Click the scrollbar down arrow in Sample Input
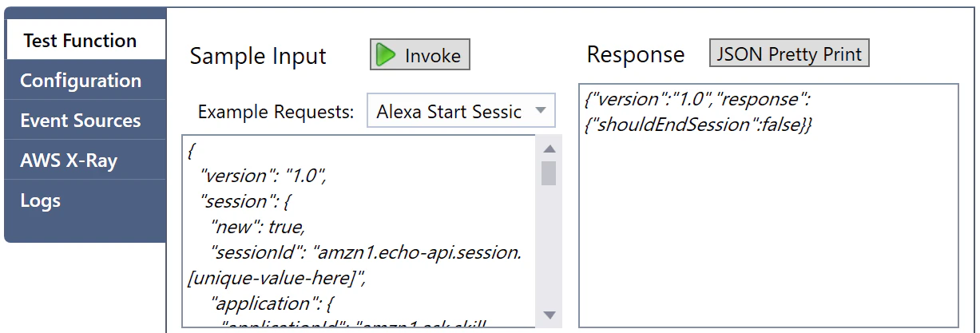Image resolution: width=980 pixels, height=333 pixels. (549, 315)
